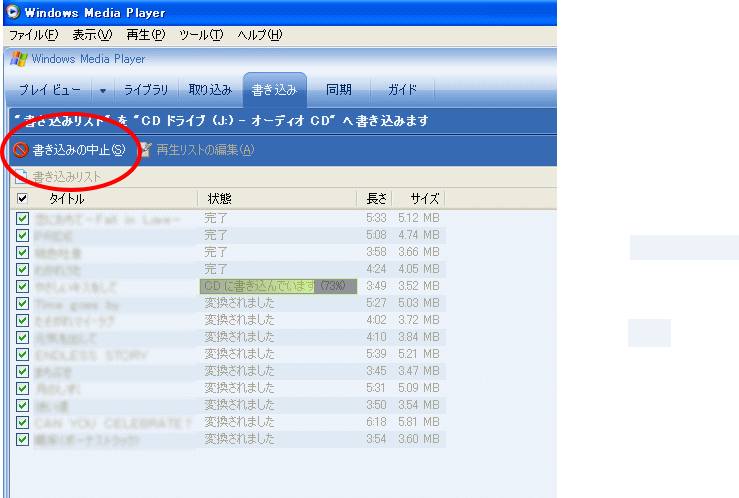739x498 pixels.
Task: Open the 再生(P) menu
Action: (146, 35)
